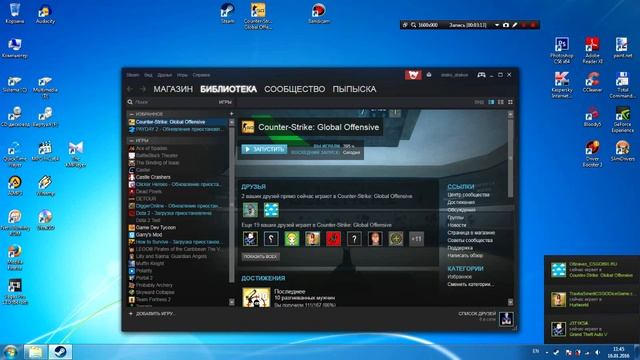
Task: Click the blue cloud-pattern friend avatar
Action: pos(271,210)
